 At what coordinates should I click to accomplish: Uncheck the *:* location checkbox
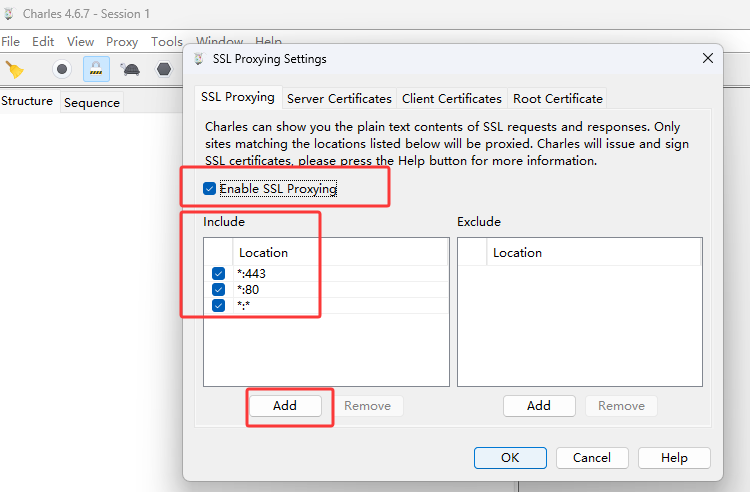tap(218, 306)
